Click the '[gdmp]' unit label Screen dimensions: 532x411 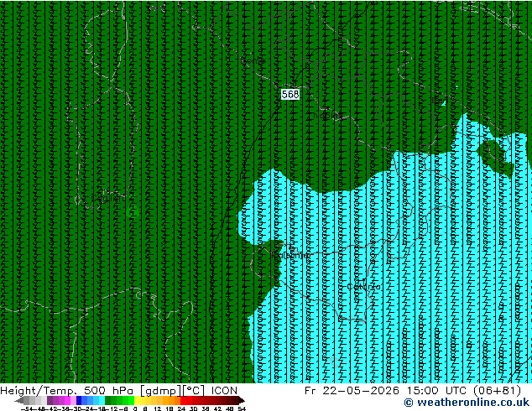pos(161,391)
